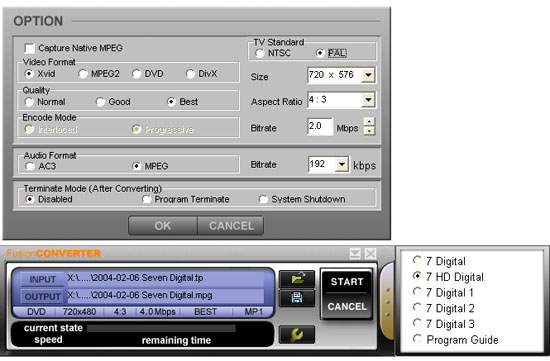This screenshot has width=550, height=361.
Task: Open input file folder icon
Action: [297, 279]
